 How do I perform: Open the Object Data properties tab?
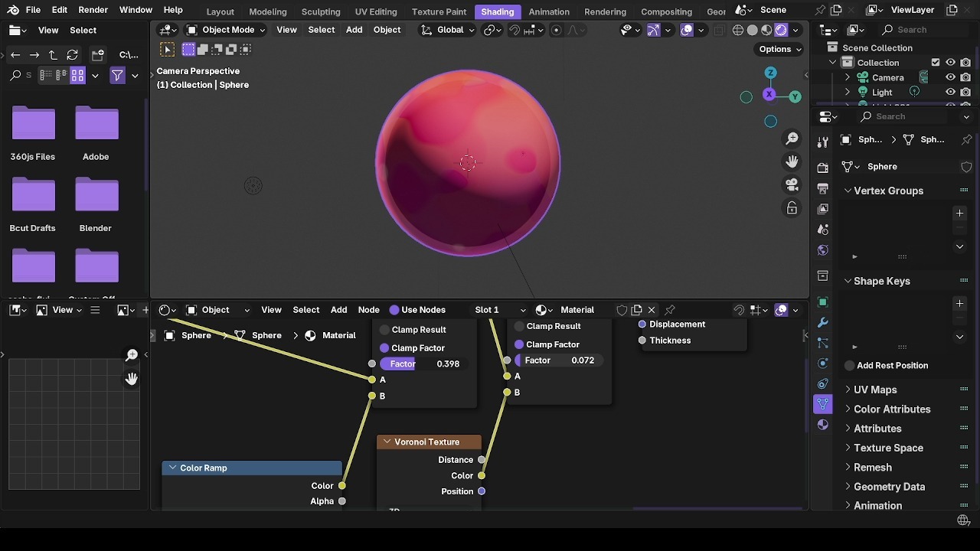[x=823, y=404]
